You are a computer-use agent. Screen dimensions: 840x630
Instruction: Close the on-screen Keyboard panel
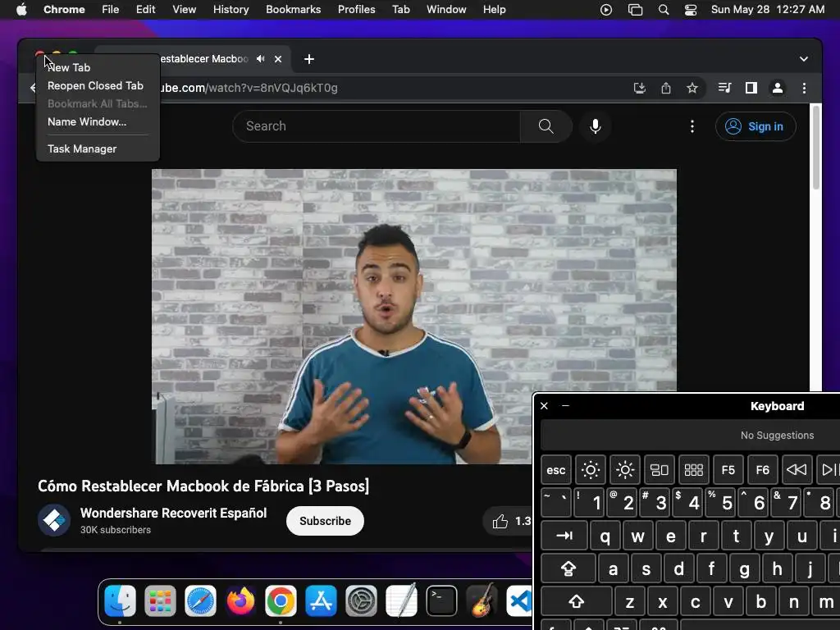545,406
